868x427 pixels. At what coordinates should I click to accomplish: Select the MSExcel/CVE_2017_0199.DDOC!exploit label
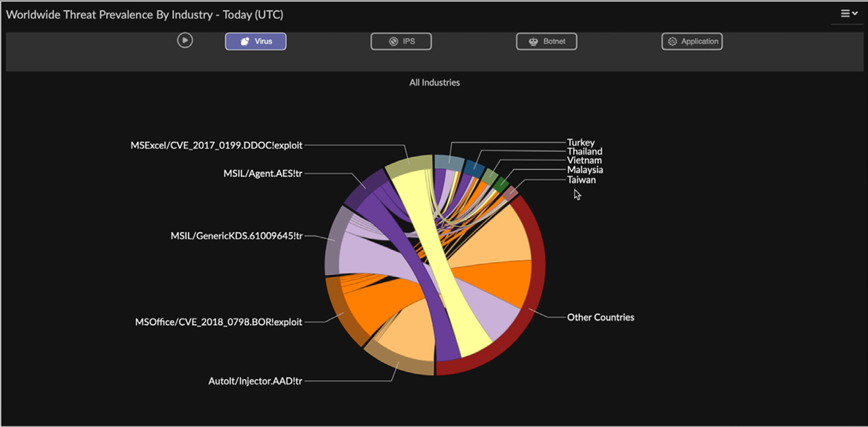(x=216, y=145)
